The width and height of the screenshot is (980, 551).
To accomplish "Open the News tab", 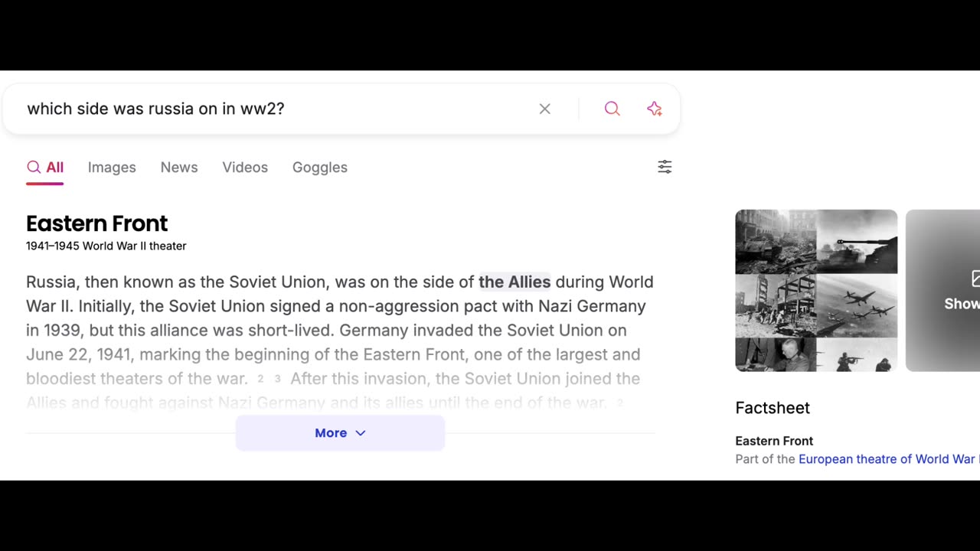I will pyautogui.click(x=179, y=168).
